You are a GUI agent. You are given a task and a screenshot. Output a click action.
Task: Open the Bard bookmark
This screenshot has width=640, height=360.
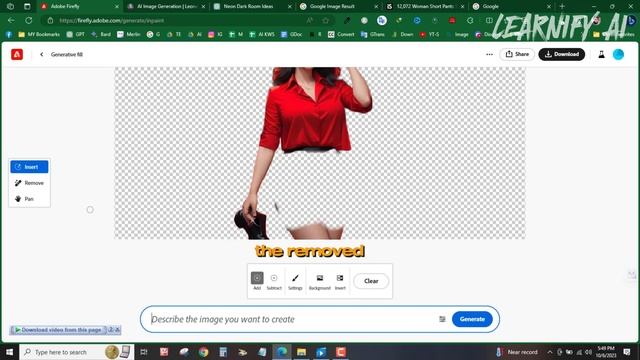click(101, 34)
